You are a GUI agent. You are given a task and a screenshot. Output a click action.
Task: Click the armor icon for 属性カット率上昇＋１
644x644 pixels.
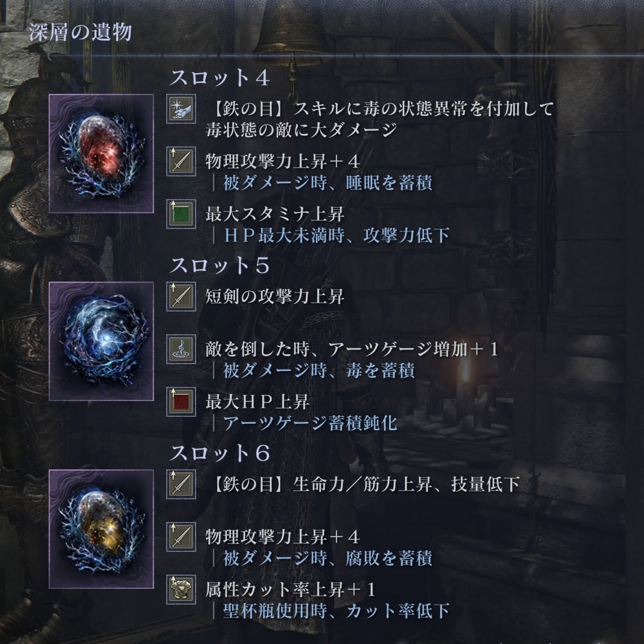coord(181,590)
